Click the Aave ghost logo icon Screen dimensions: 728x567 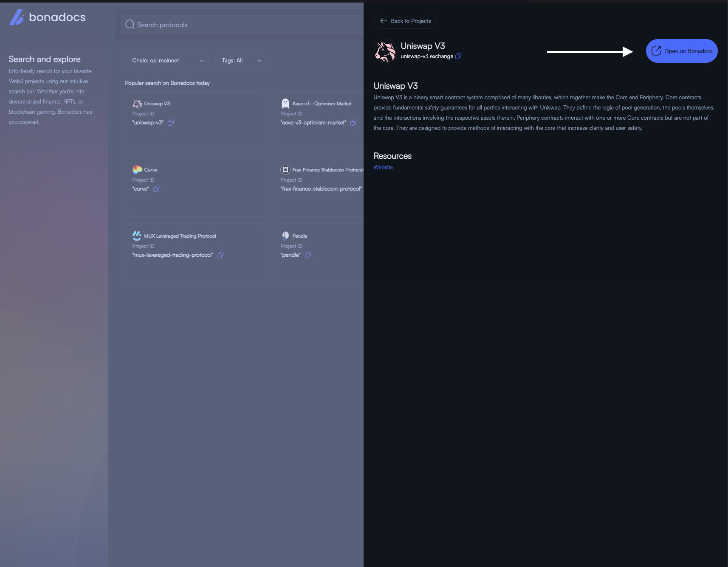pos(285,104)
